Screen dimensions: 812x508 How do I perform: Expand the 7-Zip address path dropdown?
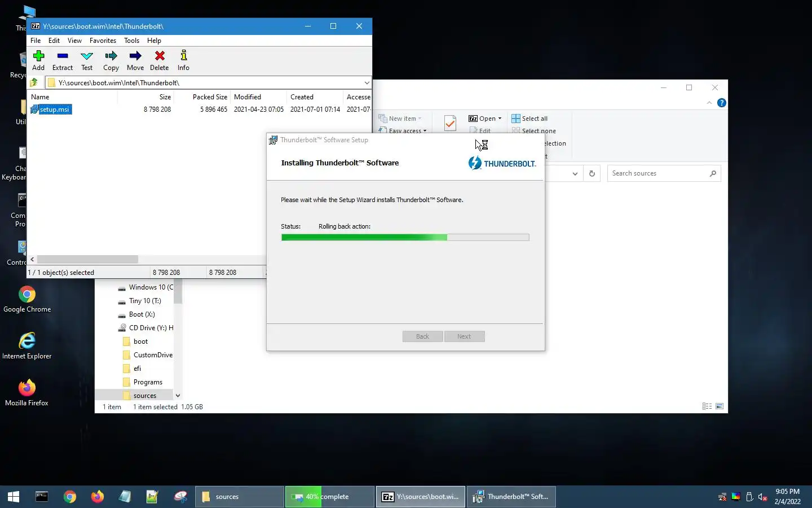pyautogui.click(x=367, y=82)
